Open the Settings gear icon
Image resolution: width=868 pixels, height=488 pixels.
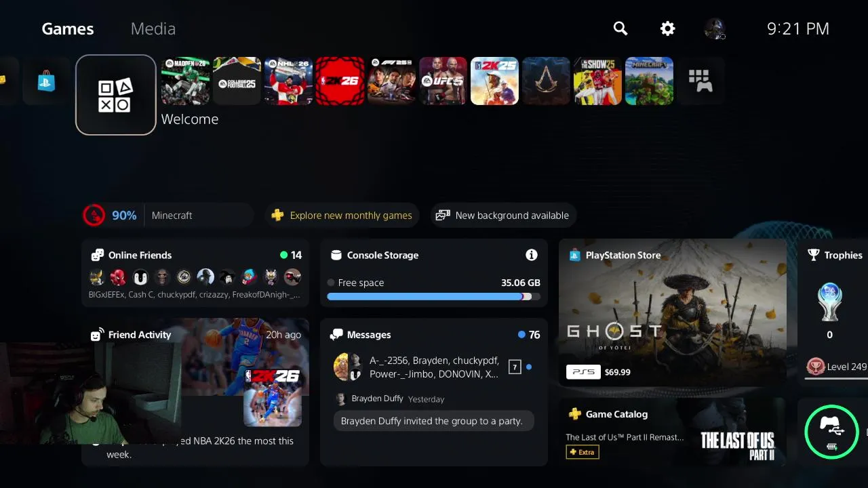668,28
